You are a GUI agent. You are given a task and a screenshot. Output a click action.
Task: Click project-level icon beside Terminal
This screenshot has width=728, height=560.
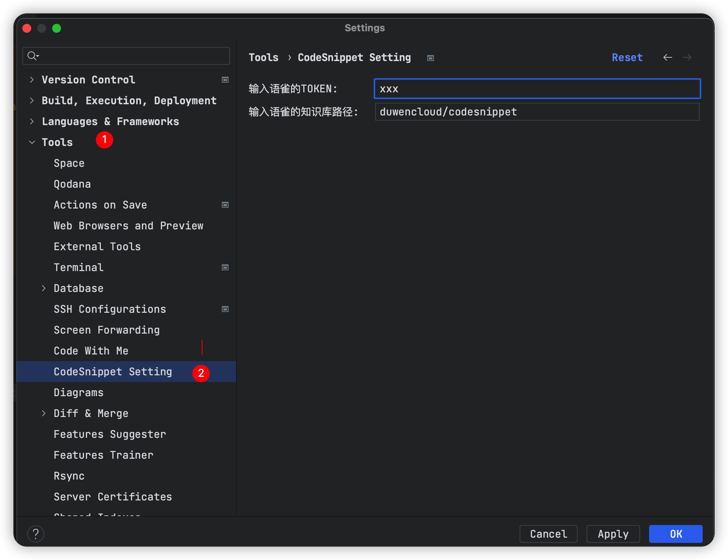point(225,267)
